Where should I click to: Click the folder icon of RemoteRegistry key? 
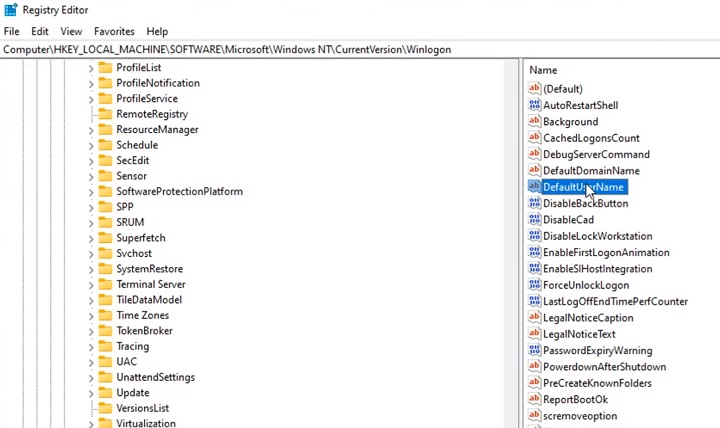[x=105, y=114]
